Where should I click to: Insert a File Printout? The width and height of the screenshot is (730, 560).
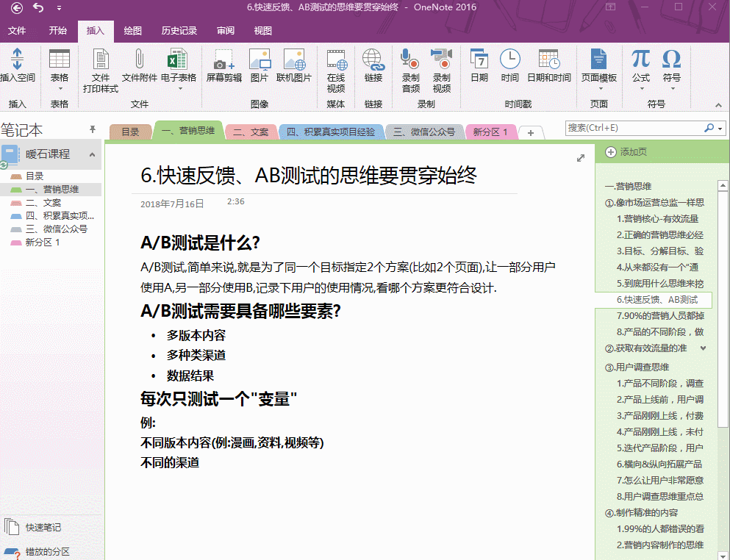pyautogui.click(x=101, y=70)
